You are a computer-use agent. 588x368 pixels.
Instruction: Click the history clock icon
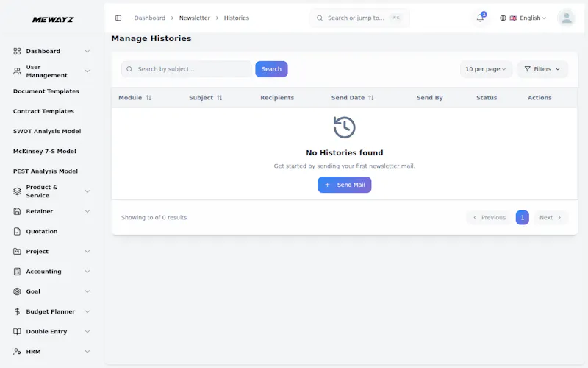pos(345,127)
